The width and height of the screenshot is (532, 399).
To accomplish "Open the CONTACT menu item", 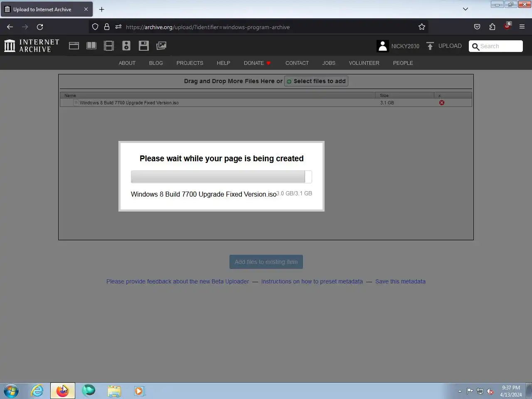I will pyautogui.click(x=297, y=63).
